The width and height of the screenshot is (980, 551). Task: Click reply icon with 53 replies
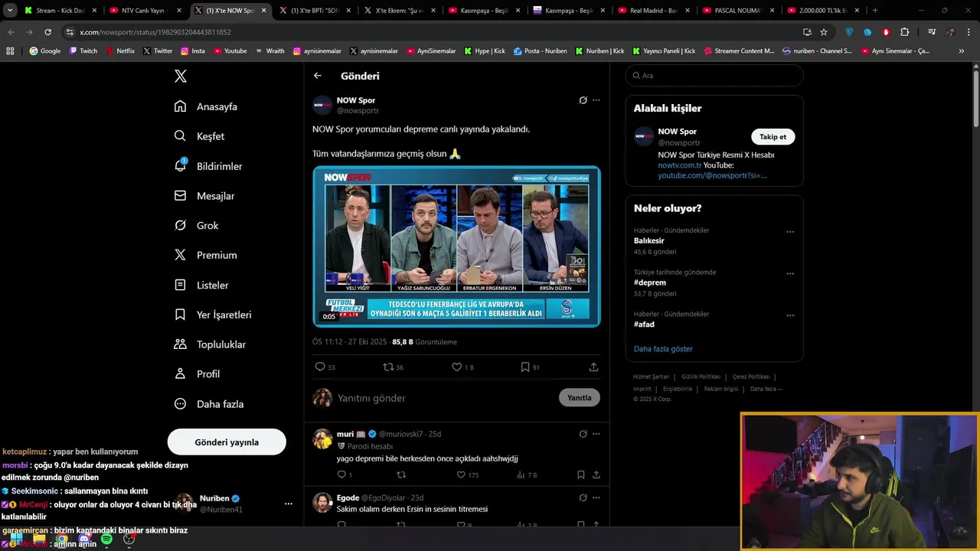tap(321, 367)
